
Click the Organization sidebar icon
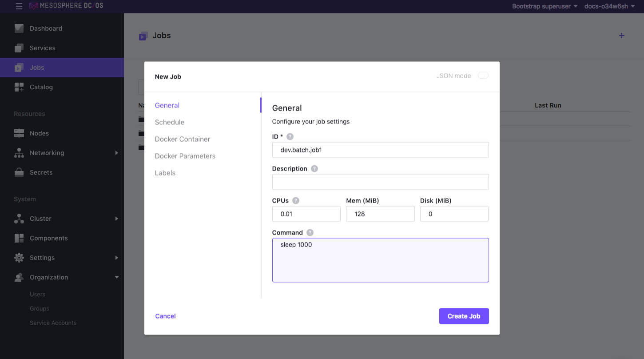pos(19,277)
